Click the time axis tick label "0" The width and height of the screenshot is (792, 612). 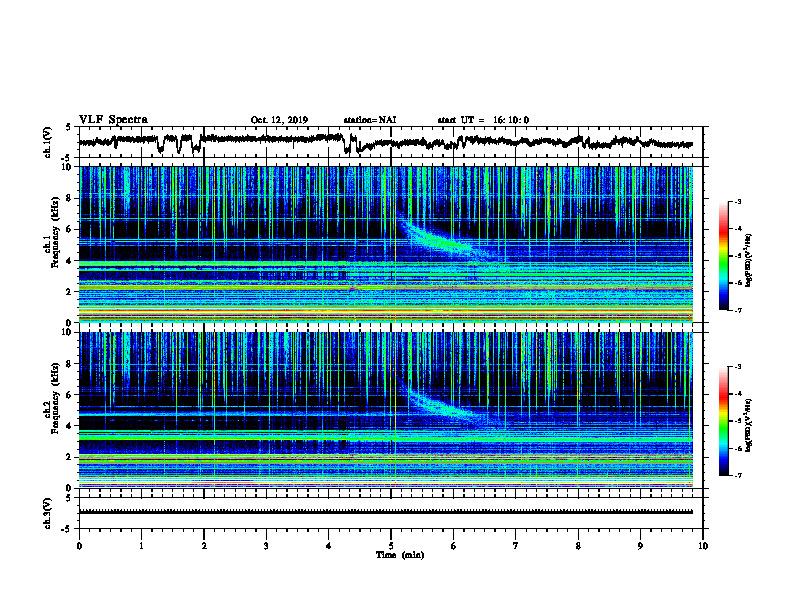pyautogui.click(x=79, y=546)
